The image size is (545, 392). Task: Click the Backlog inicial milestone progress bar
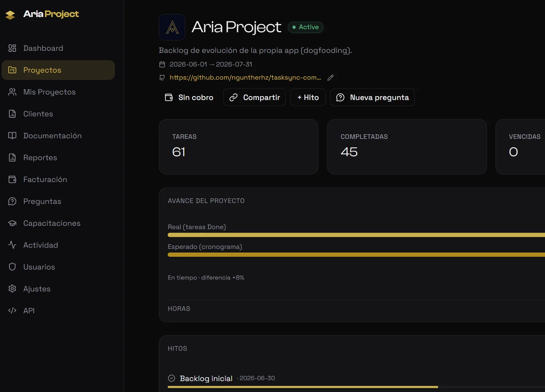point(356,387)
